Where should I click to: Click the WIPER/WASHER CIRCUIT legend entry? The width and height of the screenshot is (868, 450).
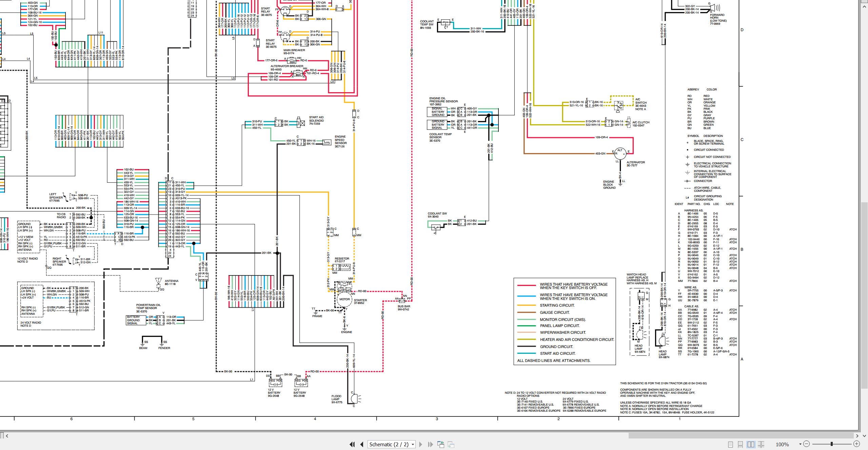[x=563, y=332]
